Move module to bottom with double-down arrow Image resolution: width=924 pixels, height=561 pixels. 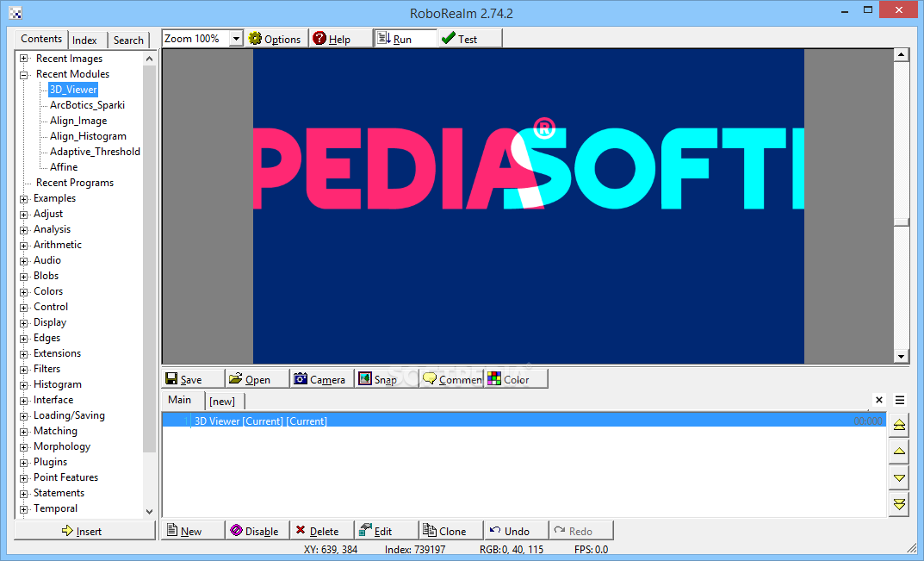click(899, 504)
